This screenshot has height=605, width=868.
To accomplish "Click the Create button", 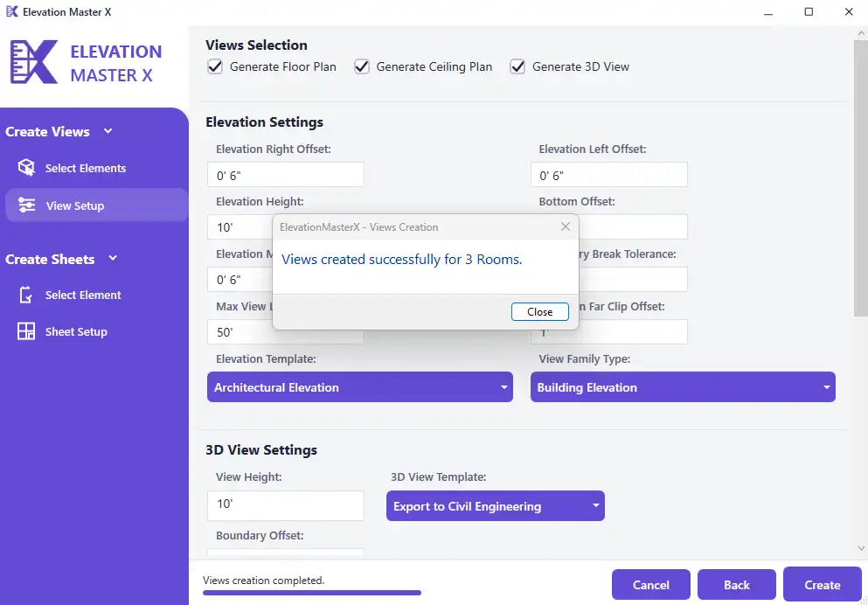I will coord(822,585).
